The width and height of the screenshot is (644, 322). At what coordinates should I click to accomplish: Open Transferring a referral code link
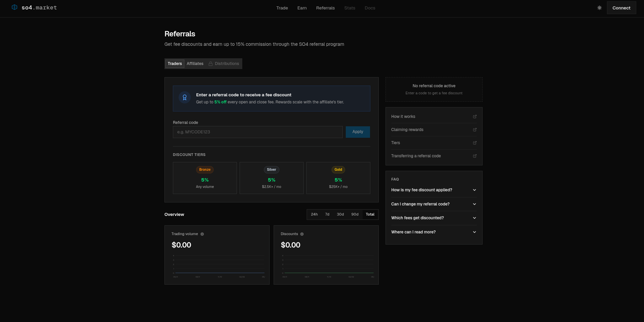[x=416, y=156]
